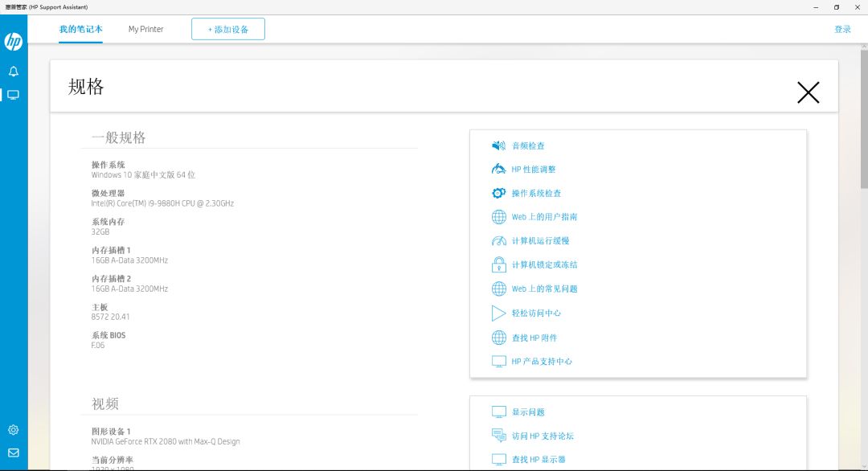Image resolution: width=868 pixels, height=471 pixels.
Task: Click the 视频 section heading
Action: pyautogui.click(x=105, y=403)
